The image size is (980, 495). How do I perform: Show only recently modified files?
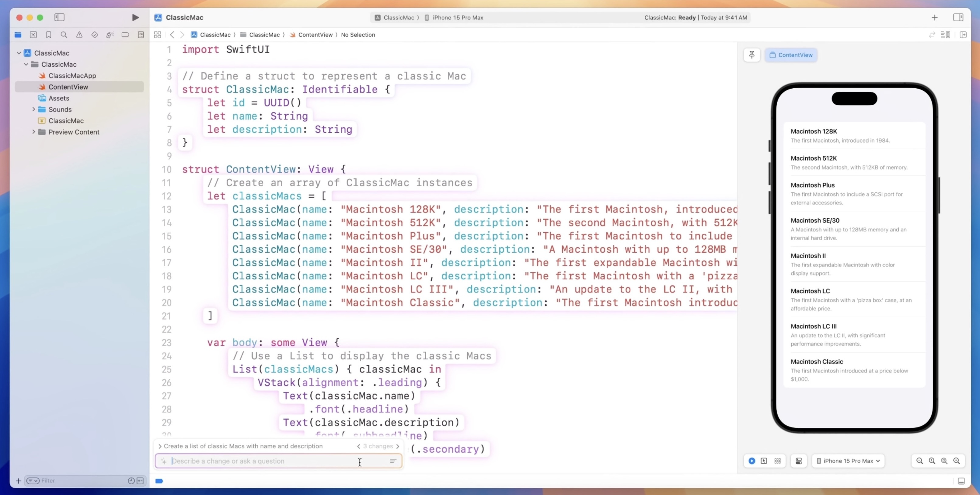click(131, 481)
